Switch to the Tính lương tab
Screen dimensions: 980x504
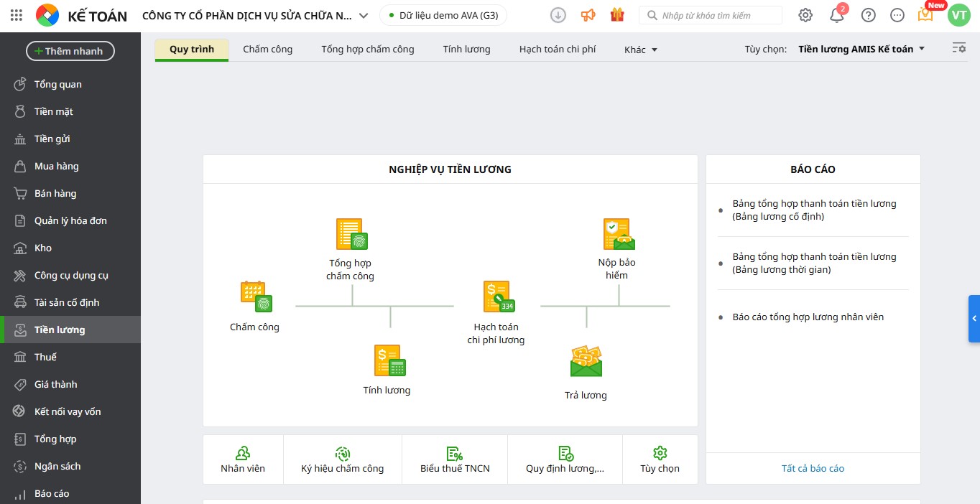[x=466, y=50]
